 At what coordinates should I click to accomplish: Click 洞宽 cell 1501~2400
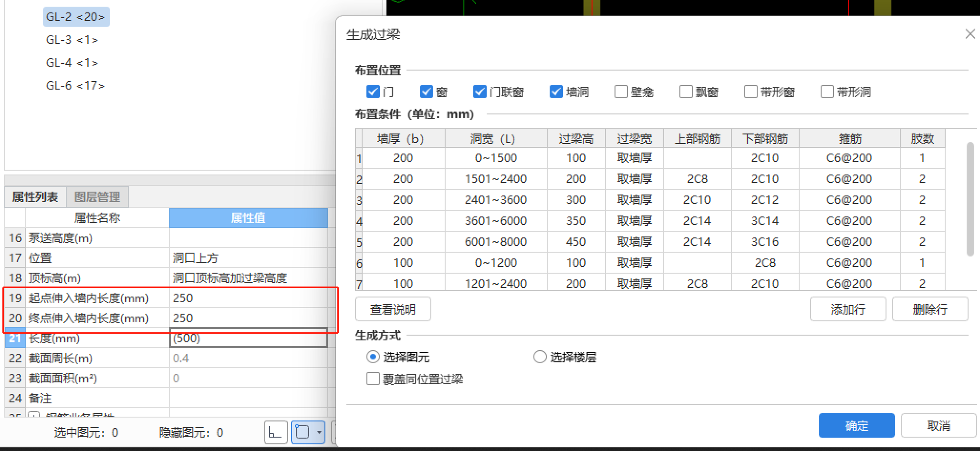[x=496, y=179]
